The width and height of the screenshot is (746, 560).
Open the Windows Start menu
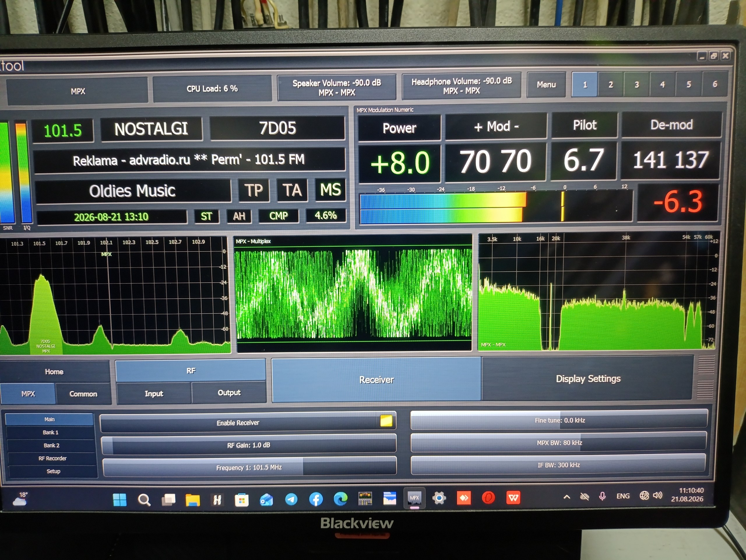pos(120,500)
